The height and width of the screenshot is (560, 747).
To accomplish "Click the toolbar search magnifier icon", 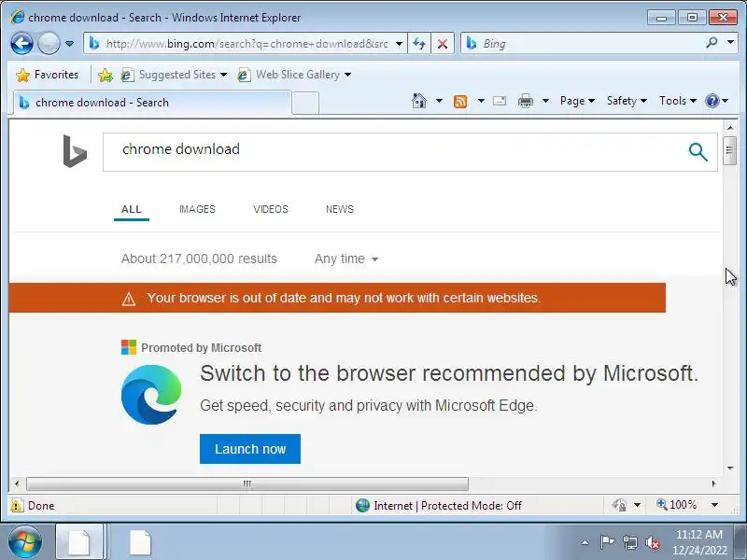I will pos(712,43).
